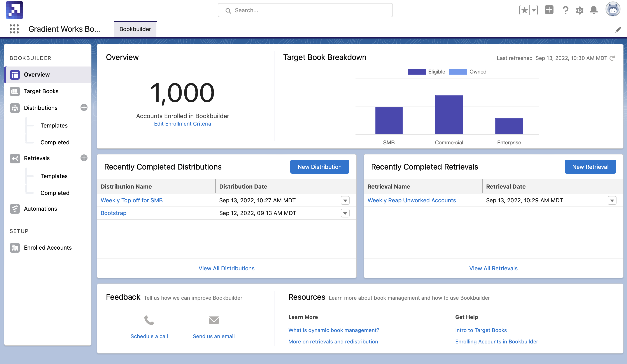This screenshot has height=364, width=627.
Task: Expand the Bootstrap distribution dropdown
Action: pyautogui.click(x=345, y=213)
